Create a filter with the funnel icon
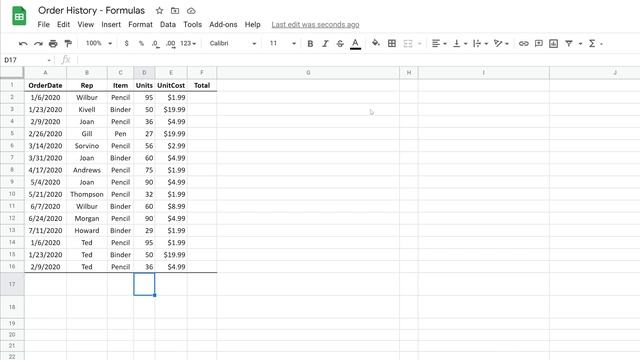The width and height of the screenshot is (640, 360). click(569, 43)
